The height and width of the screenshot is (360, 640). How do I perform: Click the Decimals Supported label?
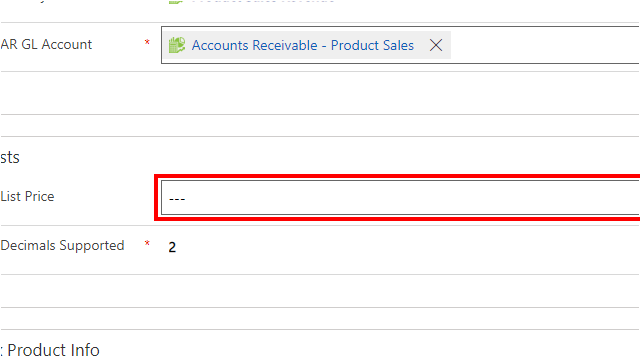coord(62,245)
